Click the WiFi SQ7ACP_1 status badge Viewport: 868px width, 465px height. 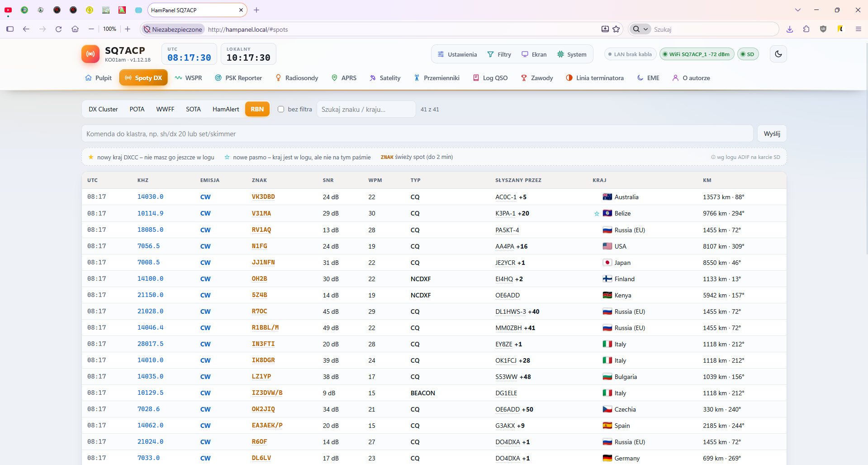(x=697, y=54)
